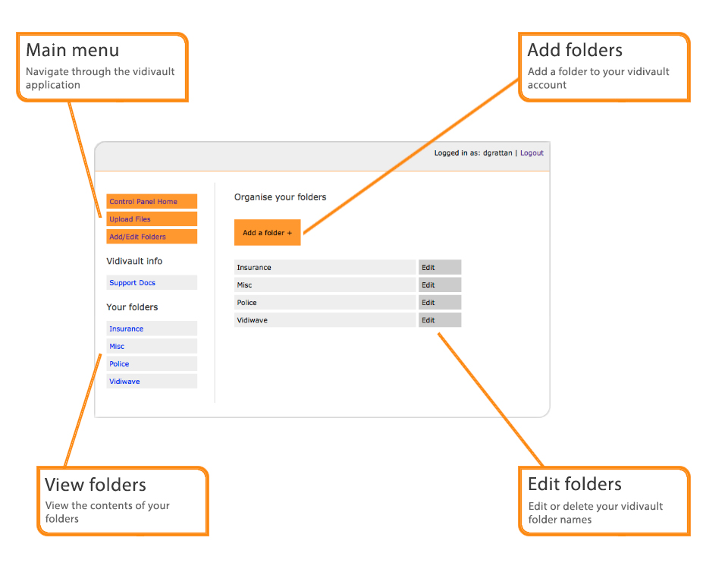Click the Add a folder + button

click(x=267, y=233)
